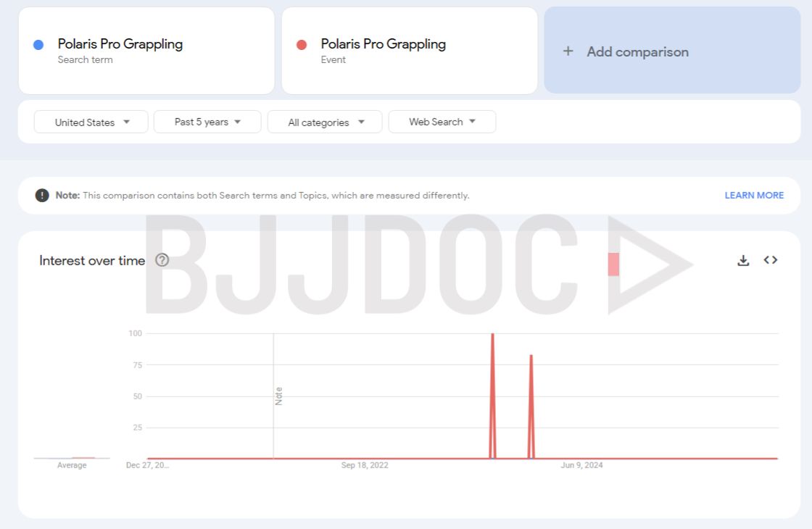Screen dimensions: 812x529
Task: Open the Interest over time help icon
Action: click(162, 260)
